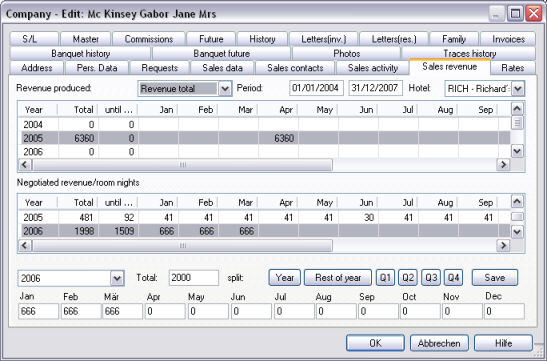The width and height of the screenshot is (547, 361).
Task: Split the total over the Year
Action: [284, 278]
